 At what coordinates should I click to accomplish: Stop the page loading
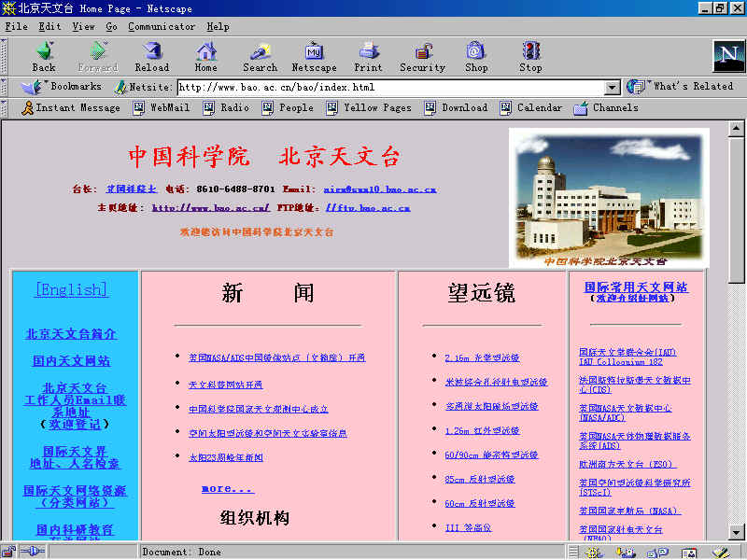pyautogui.click(x=530, y=57)
